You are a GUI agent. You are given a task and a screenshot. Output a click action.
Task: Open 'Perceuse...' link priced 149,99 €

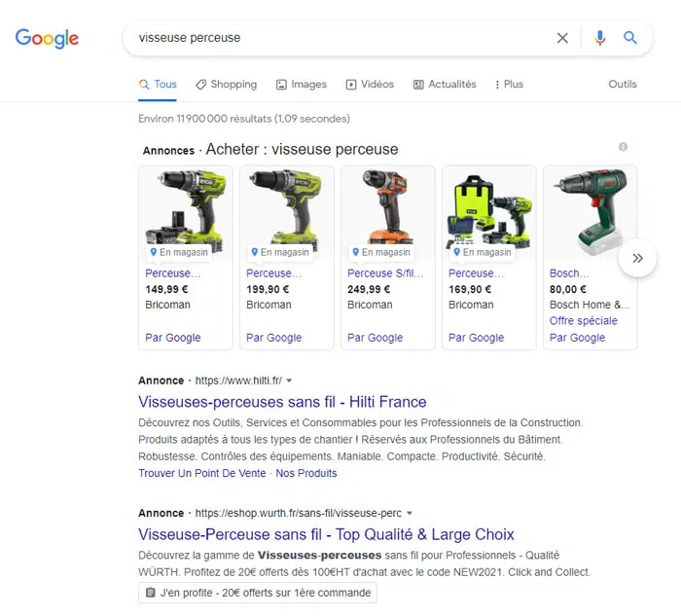pos(173,273)
